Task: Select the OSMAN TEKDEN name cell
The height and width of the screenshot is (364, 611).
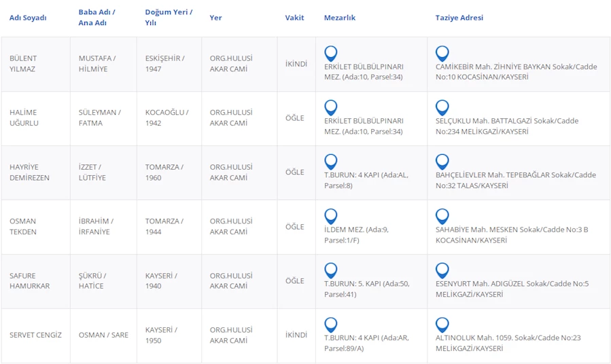Action: coord(23,226)
